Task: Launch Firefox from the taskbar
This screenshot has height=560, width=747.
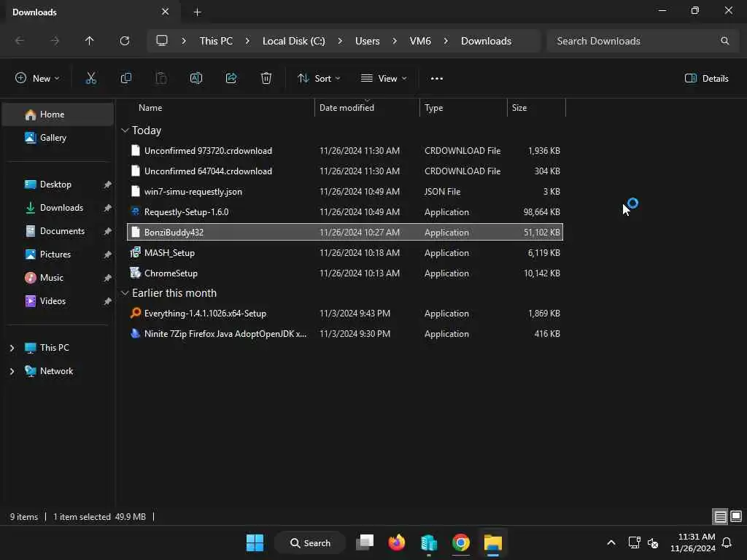Action: click(396, 542)
